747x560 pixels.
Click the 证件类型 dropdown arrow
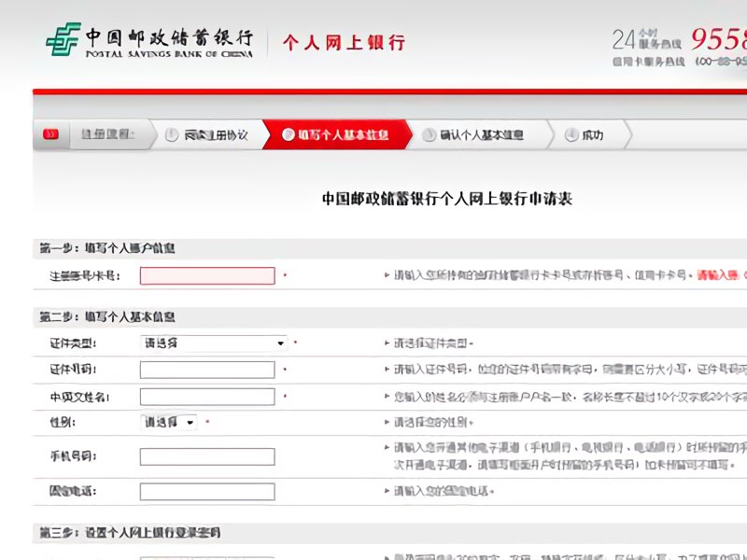pos(280,343)
